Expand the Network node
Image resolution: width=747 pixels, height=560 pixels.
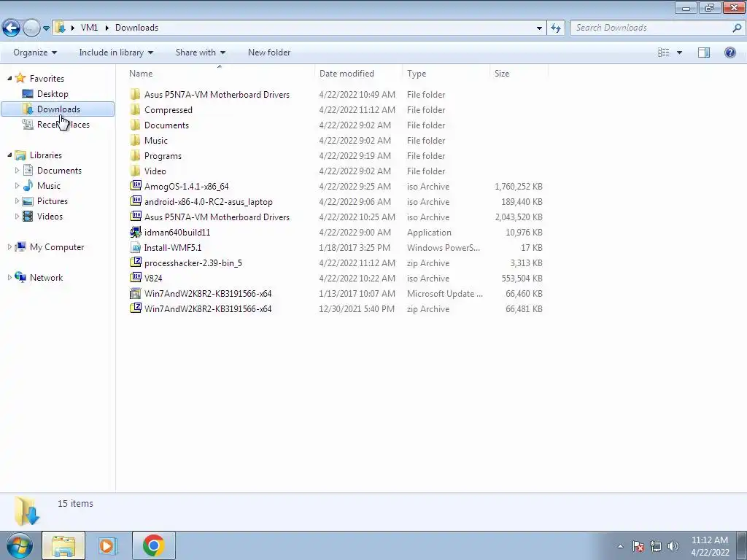pos(9,277)
